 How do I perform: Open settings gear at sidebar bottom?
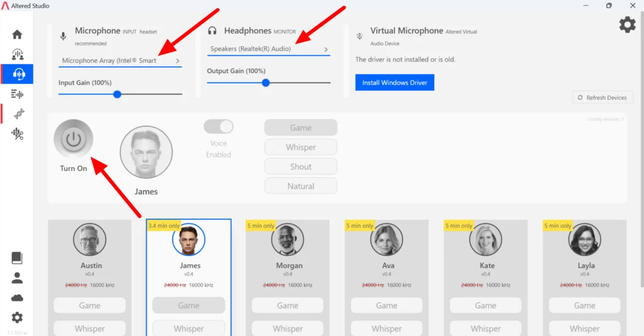click(x=17, y=318)
